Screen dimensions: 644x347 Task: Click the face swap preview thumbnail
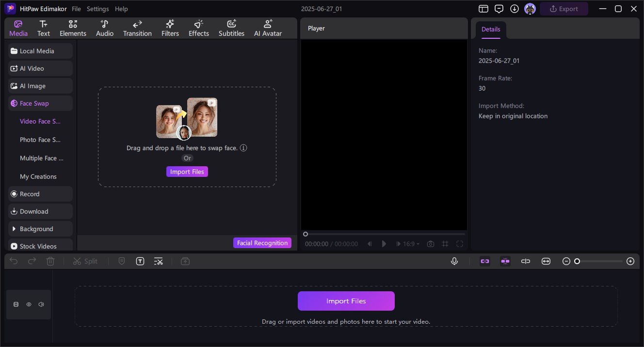coord(187,119)
